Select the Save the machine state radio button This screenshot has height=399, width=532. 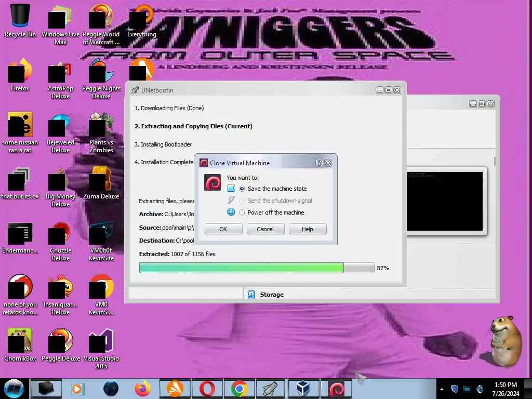point(242,189)
